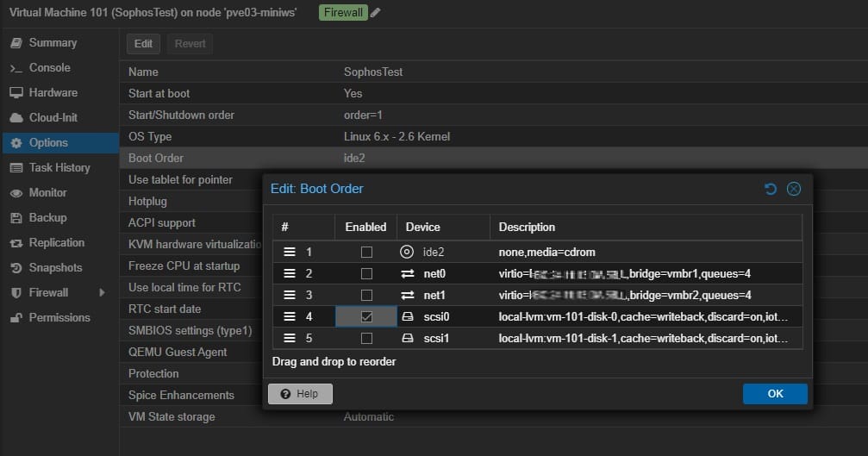Switch to Task History section
Viewport: 868px width, 456px height.
tap(59, 168)
